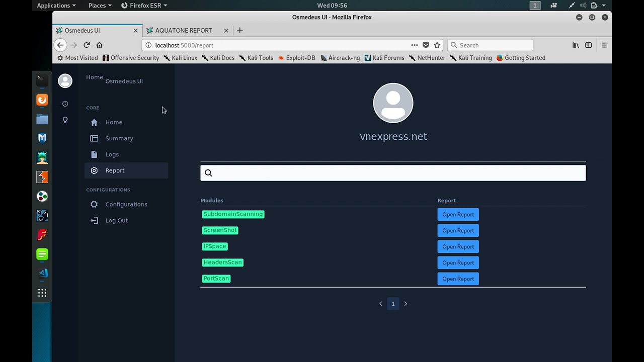This screenshot has height=362, width=644.
Task: Open the green notes app in dock
Action: coord(42,254)
